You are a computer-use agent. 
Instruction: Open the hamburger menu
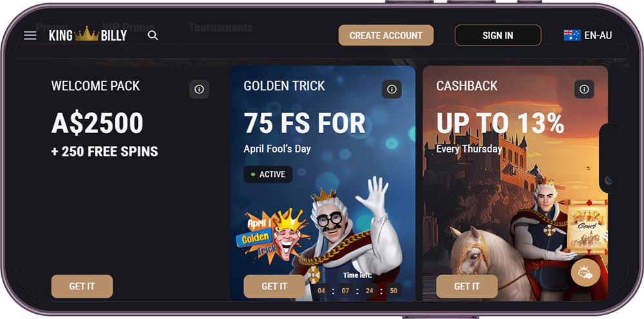point(30,35)
